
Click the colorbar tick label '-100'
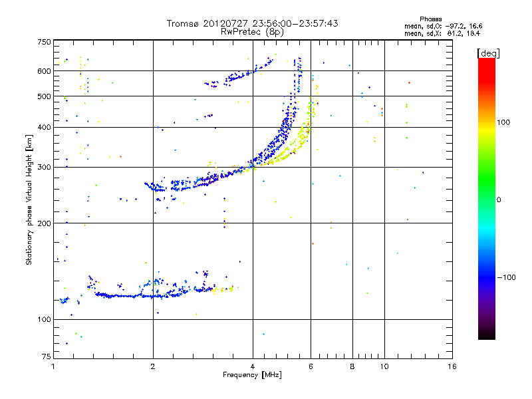tap(506, 277)
